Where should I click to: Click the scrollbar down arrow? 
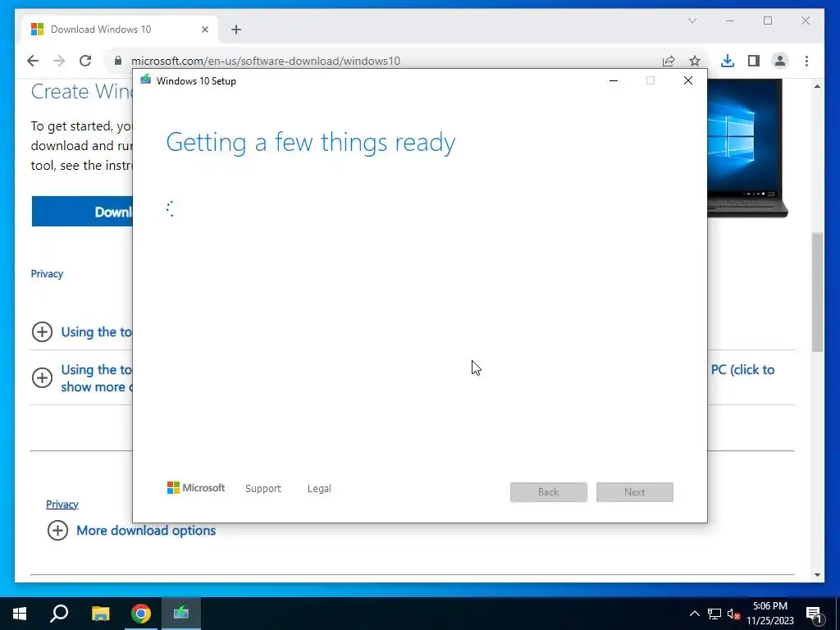(817, 575)
